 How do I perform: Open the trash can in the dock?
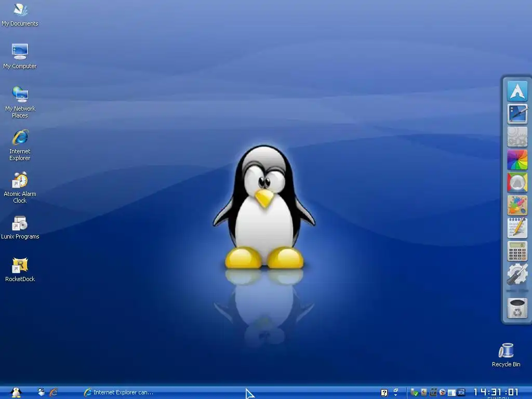[x=517, y=308]
